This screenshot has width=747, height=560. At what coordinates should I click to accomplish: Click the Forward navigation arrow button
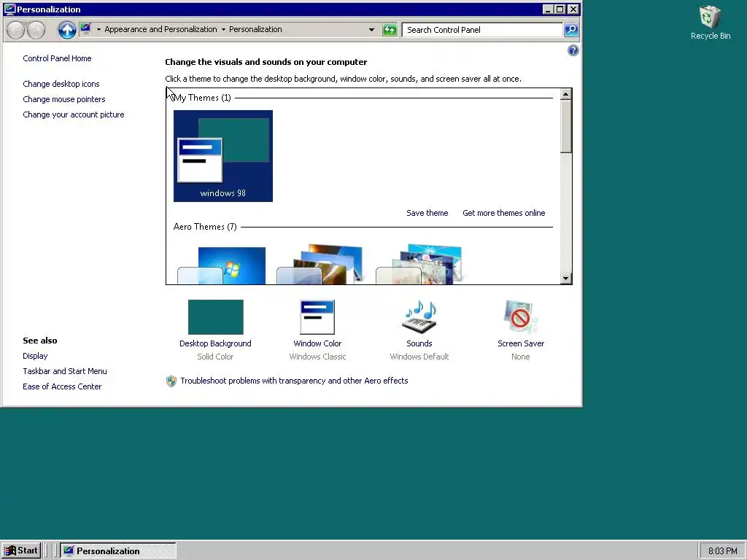tap(36, 30)
